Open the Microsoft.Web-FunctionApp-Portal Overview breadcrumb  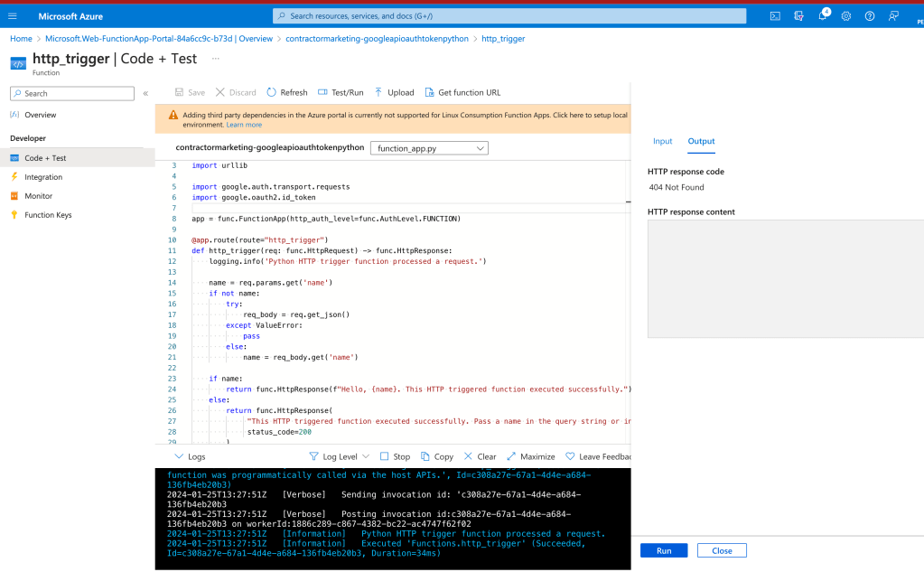(x=159, y=38)
